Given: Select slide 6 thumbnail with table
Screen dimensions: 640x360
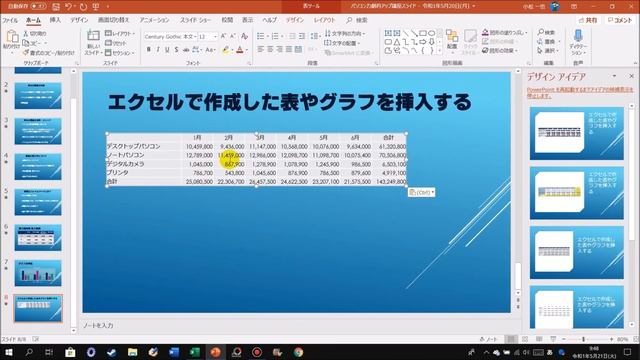Looking at the screenshot, I should [x=38, y=238].
